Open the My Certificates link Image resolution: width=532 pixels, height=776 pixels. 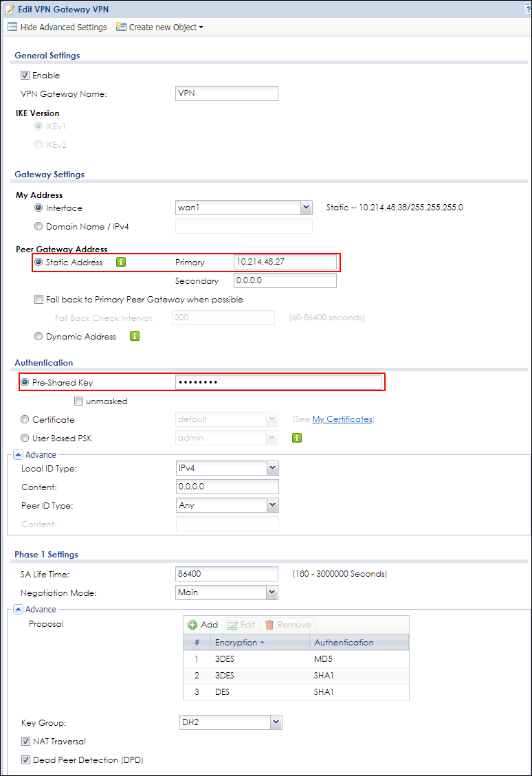tap(342, 419)
